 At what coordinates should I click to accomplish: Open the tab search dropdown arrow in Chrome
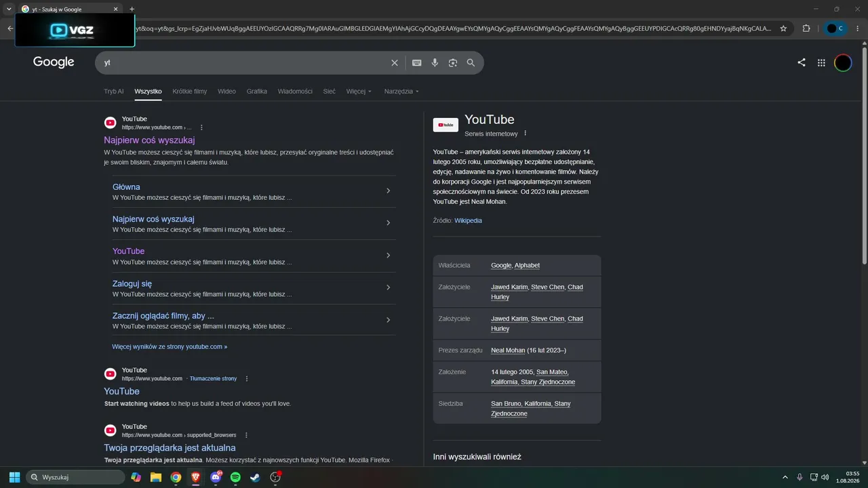9,9
